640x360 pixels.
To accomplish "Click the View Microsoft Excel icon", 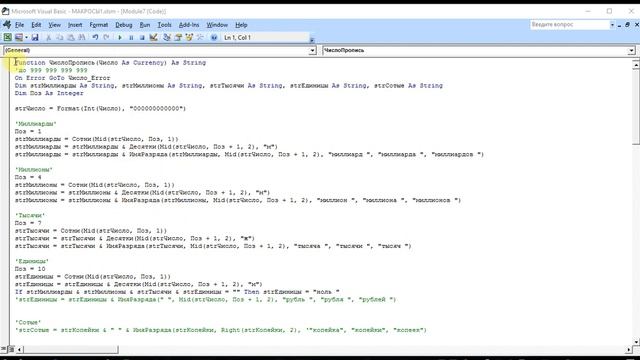I will tap(7, 38).
